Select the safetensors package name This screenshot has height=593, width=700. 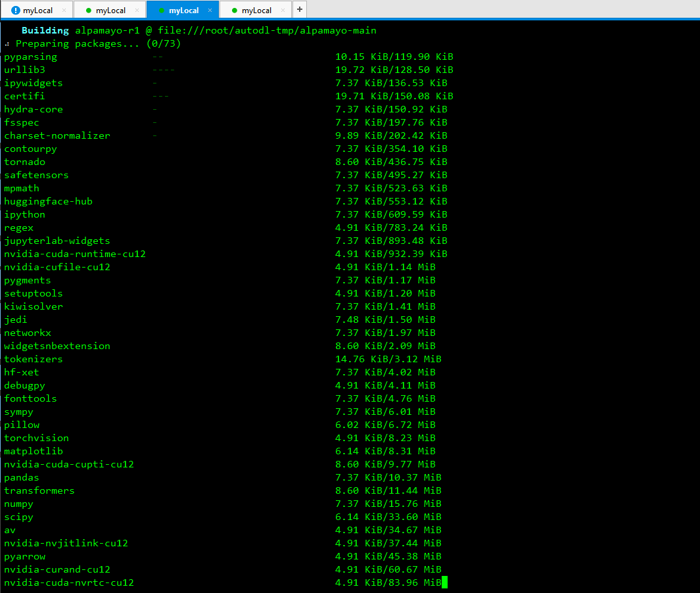click(36, 175)
